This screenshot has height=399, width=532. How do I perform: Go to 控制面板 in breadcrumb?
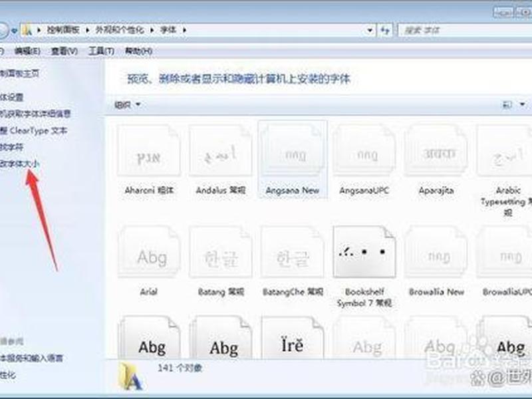point(63,30)
